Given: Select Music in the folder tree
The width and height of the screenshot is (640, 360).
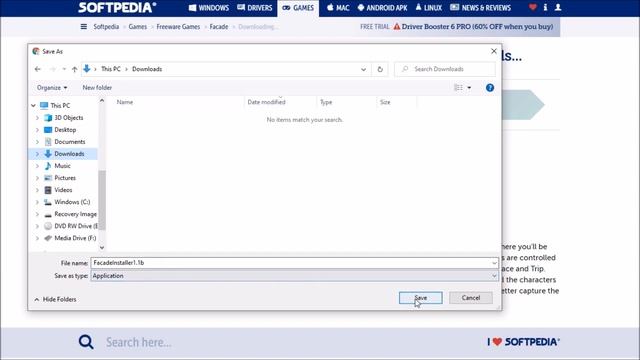Looking at the screenshot, I should click(x=62, y=166).
